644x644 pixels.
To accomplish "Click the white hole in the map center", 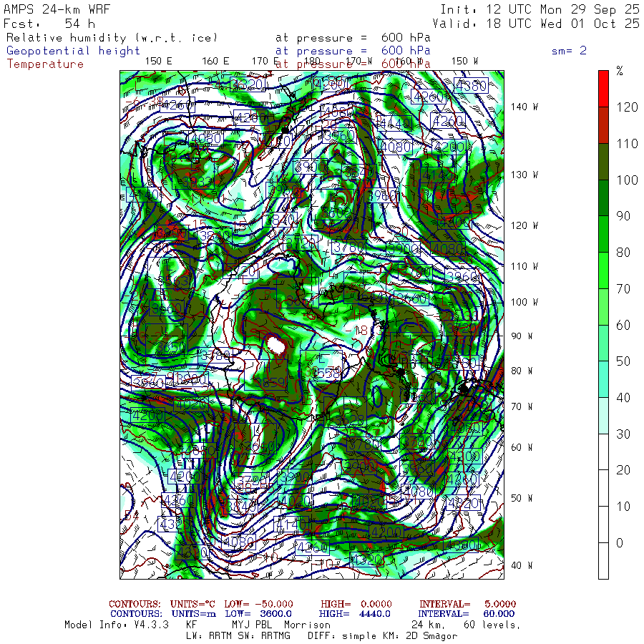I will (x=276, y=345).
